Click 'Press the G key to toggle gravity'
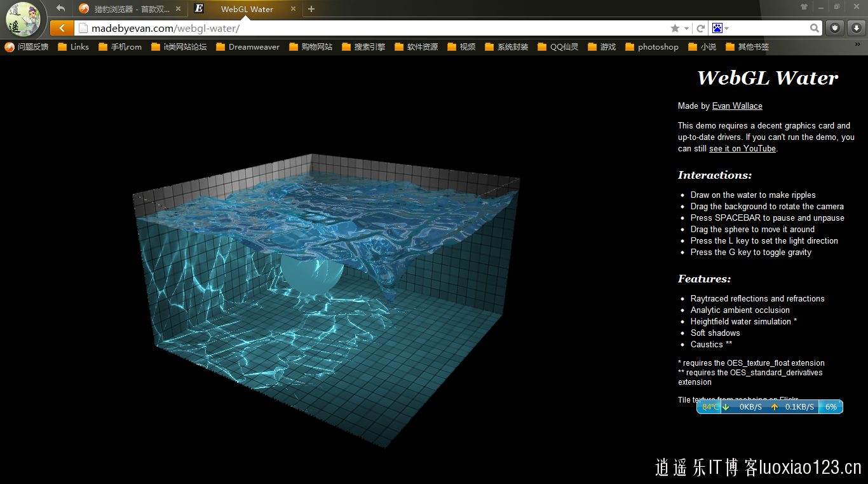This screenshot has width=868, height=484. click(751, 252)
